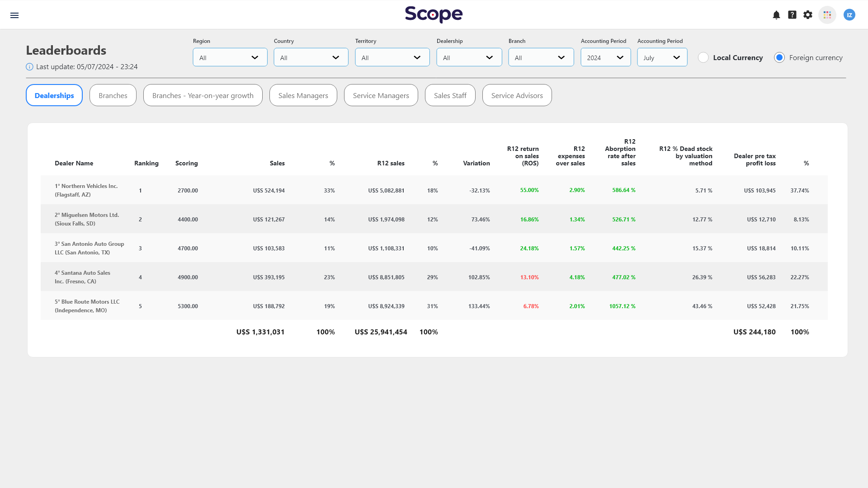The height and width of the screenshot is (488, 868).
Task: Click the R12 Aborption rate after sales header
Action: [x=620, y=152]
